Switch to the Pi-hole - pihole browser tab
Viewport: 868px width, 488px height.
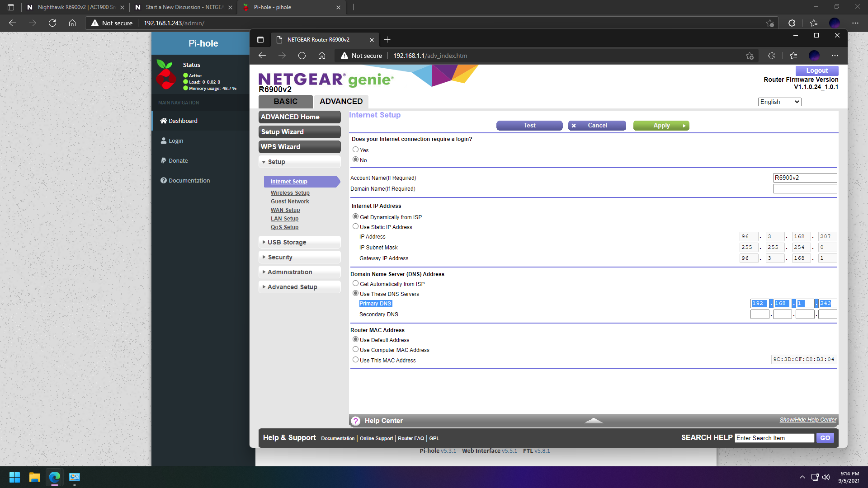click(291, 7)
